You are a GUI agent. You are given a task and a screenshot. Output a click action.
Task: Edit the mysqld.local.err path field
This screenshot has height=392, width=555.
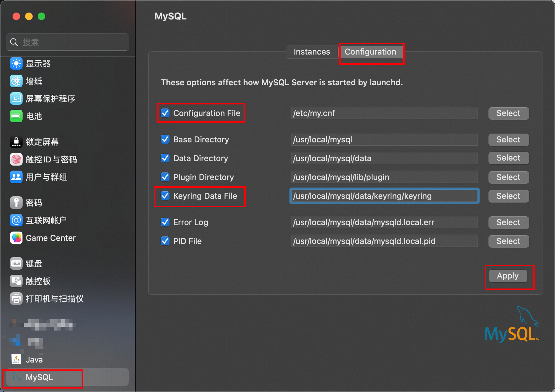(x=384, y=222)
